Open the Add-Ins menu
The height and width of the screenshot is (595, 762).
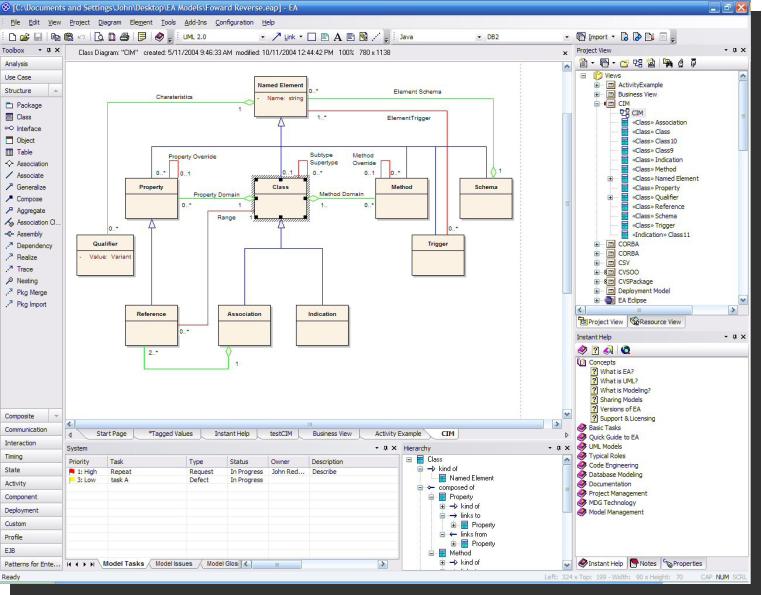pyautogui.click(x=195, y=23)
